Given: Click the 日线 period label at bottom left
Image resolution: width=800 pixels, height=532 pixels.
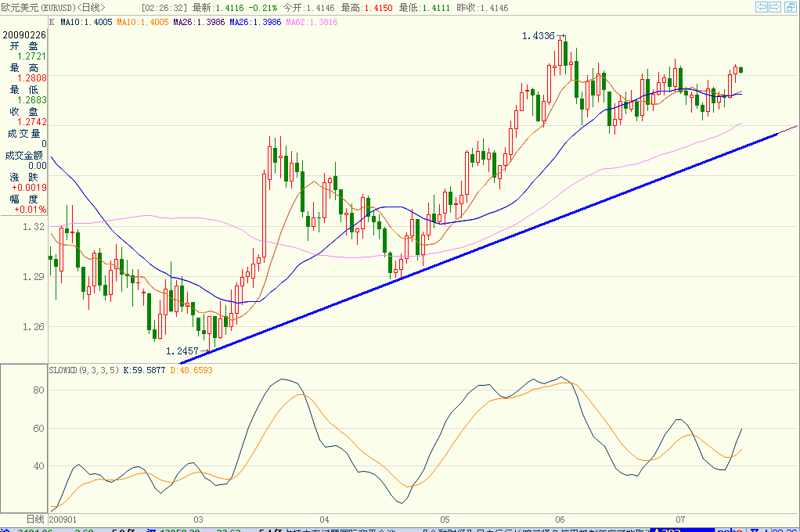Looking at the screenshot, I should (35, 519).
